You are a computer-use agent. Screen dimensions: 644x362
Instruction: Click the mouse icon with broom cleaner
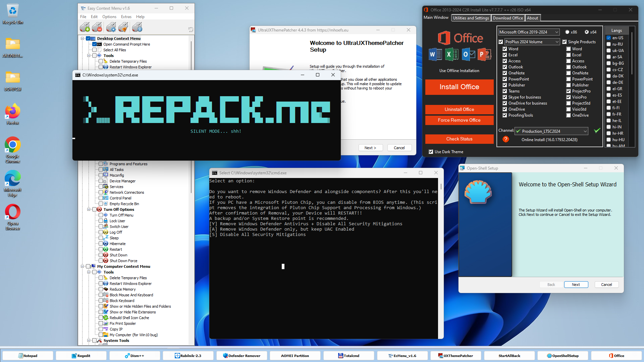[x=123, y=27]
